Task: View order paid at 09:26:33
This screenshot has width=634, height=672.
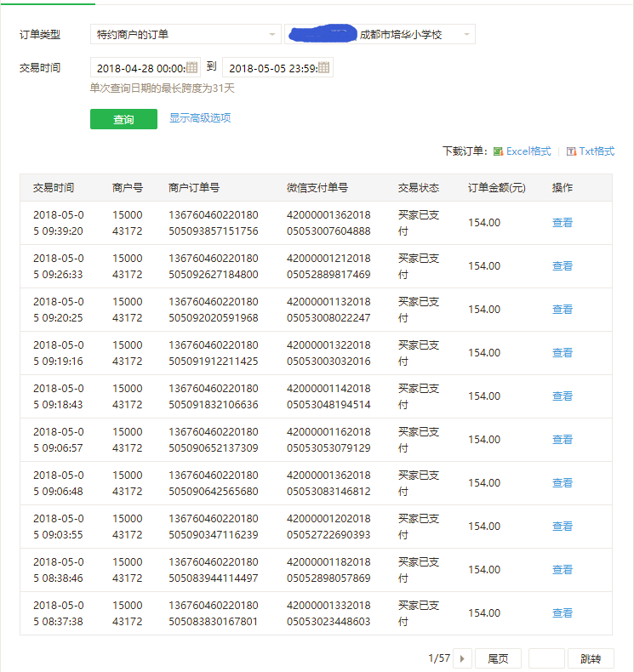Action: [x=563, y=266]
